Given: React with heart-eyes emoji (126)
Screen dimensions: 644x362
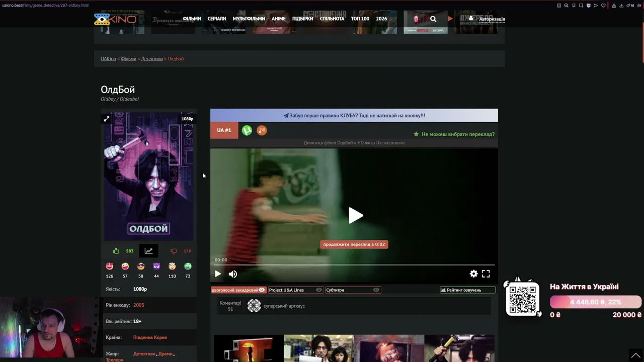Looking at the screenshot, I should [x=110, y=266].
